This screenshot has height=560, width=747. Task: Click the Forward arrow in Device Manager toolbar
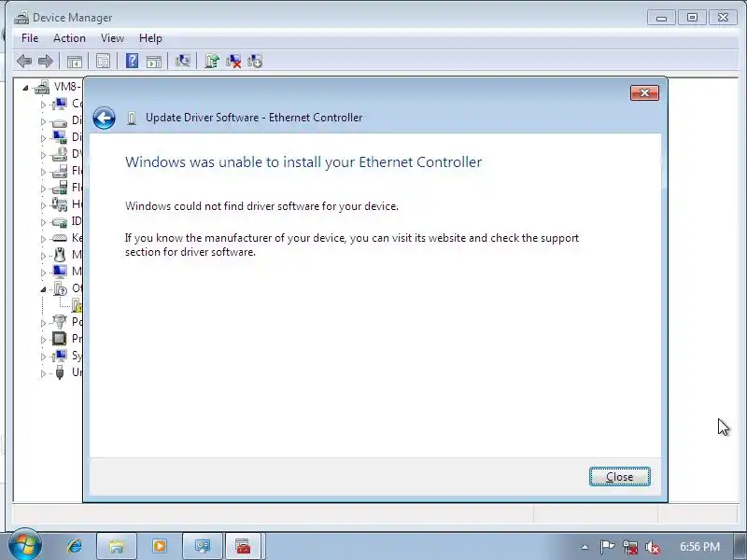pyautogui.click(x=45, y=61)
